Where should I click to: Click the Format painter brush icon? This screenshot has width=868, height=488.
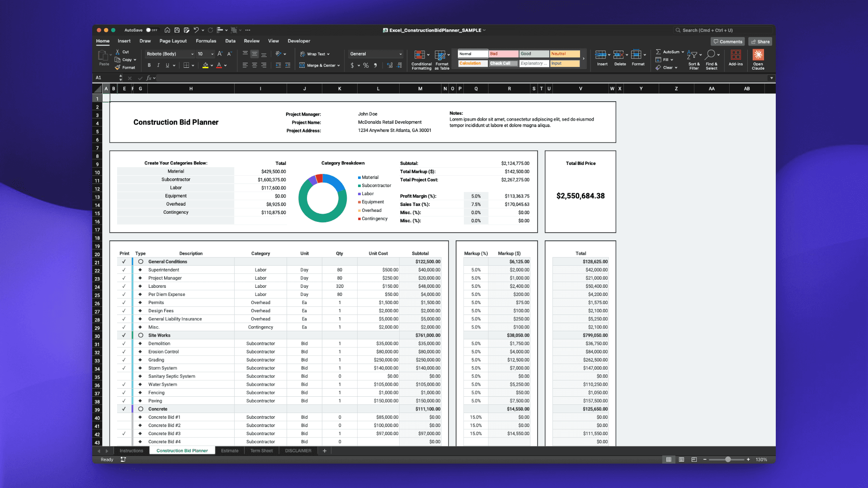(x=118, y=67)
